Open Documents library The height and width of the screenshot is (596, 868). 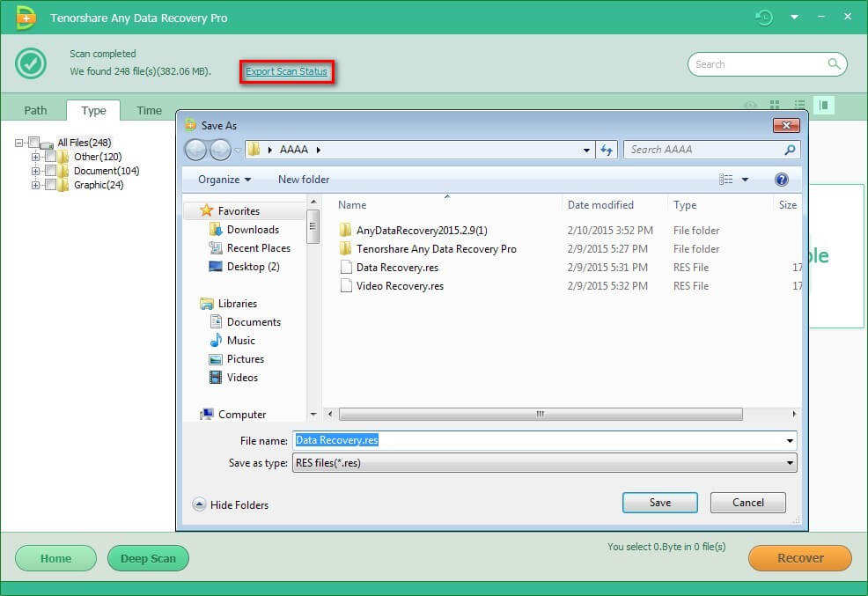tap(254, 322)
